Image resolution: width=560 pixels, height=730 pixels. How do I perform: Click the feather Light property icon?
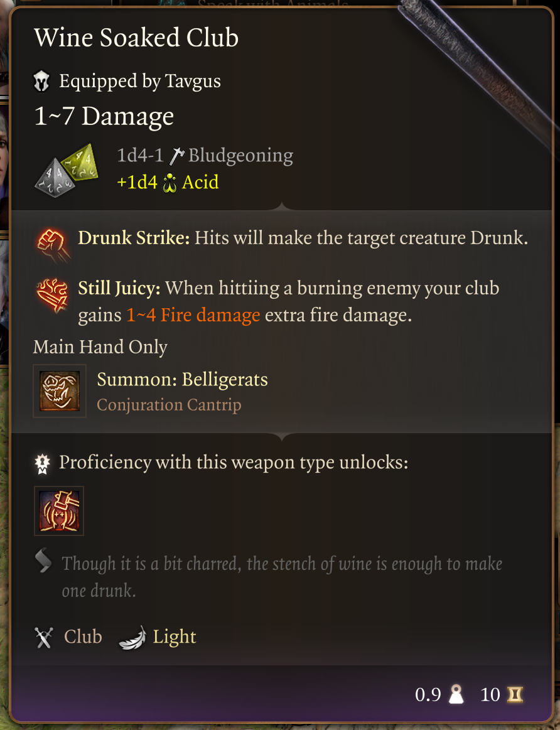pos(132,637)
